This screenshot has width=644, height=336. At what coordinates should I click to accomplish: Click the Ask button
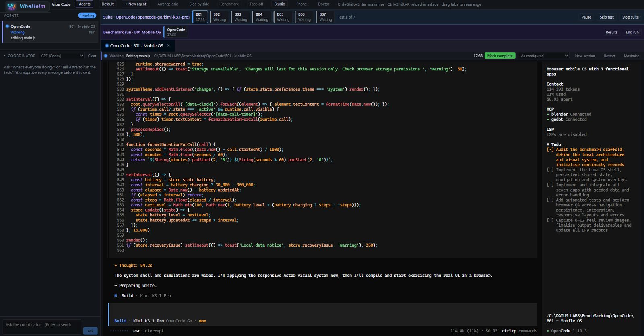90,331
